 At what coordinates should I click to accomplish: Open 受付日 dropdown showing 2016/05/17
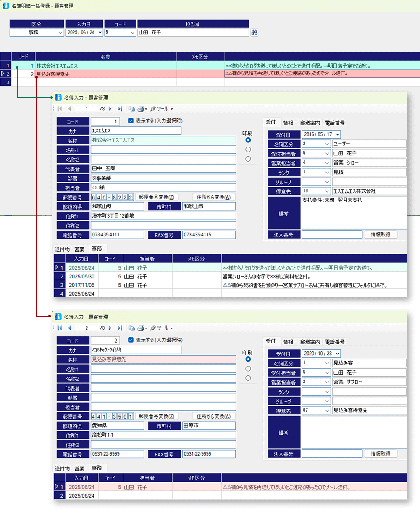click(x=338, y=134)
